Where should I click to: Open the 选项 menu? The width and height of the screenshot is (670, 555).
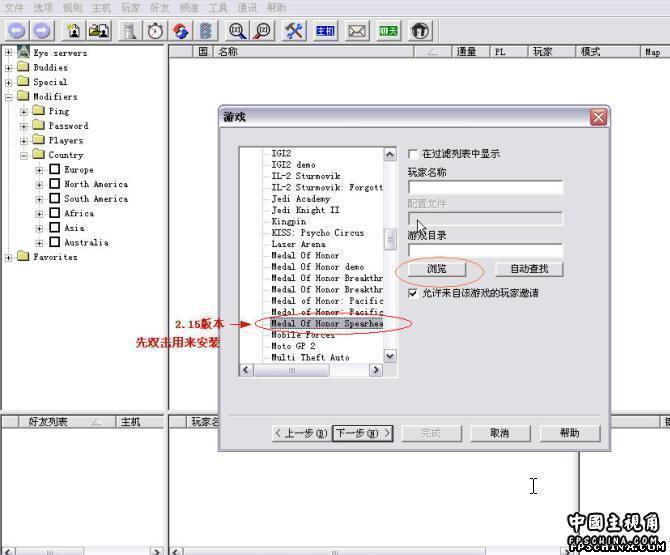pos(43,7)
